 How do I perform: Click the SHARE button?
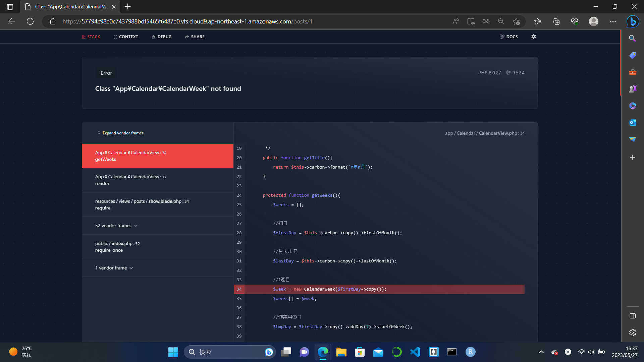[195, 37]
